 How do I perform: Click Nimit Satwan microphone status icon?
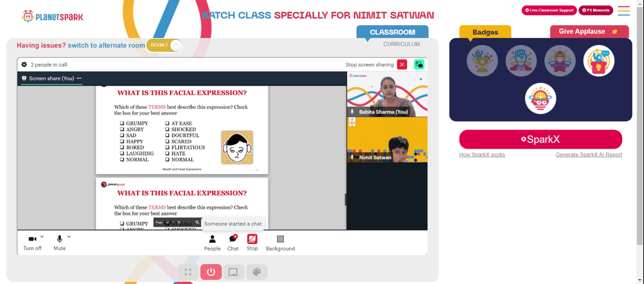[352, 157]
